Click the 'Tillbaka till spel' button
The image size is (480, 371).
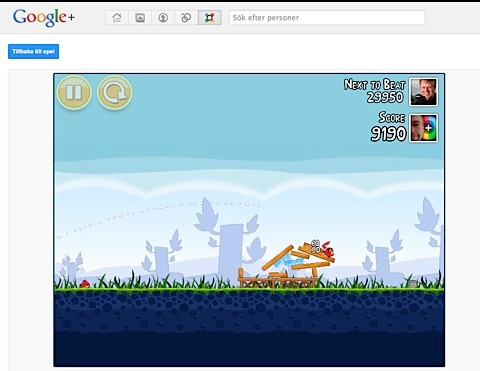pyautogui.click(x=33, y=51)
